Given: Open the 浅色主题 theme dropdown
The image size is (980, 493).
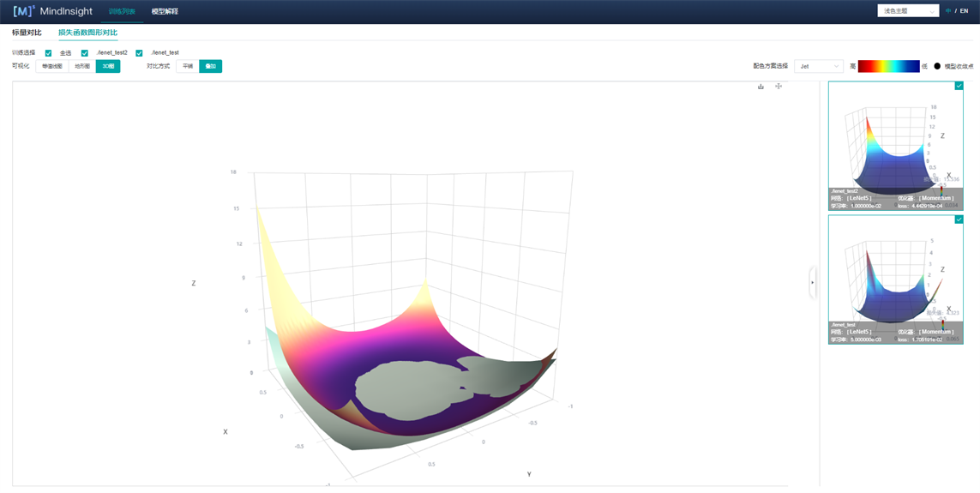Looking at the screenshot, I should (x=908, y=11).
